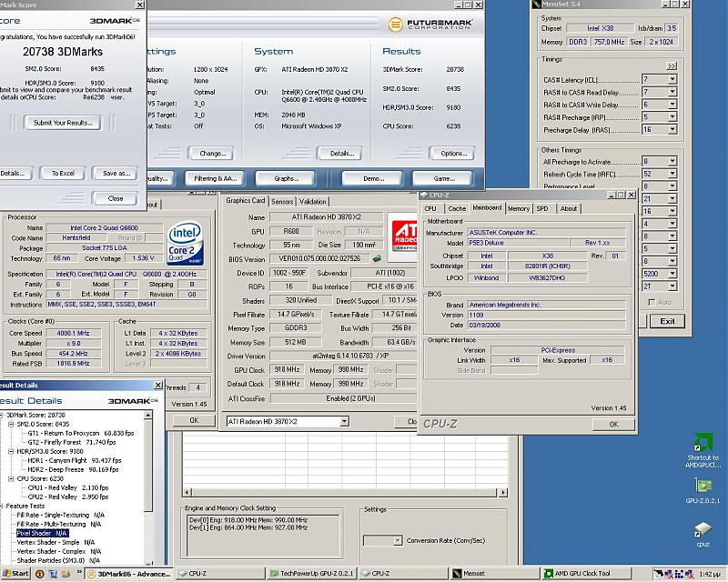Toggle the Auto checkbox in MemSet

[x=652, y=302]
